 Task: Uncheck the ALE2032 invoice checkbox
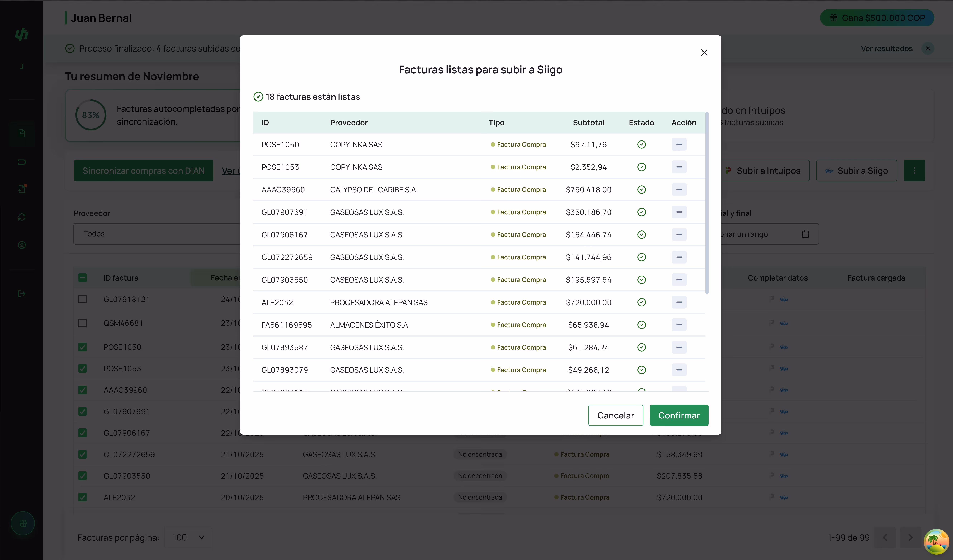(x=82, y=497)
